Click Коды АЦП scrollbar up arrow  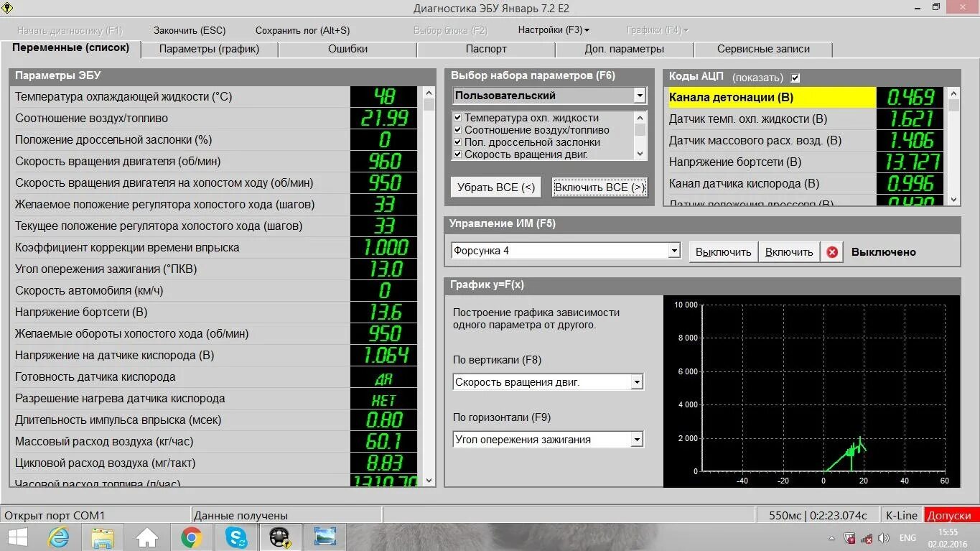pyautogui.click(x=954, y=93)
